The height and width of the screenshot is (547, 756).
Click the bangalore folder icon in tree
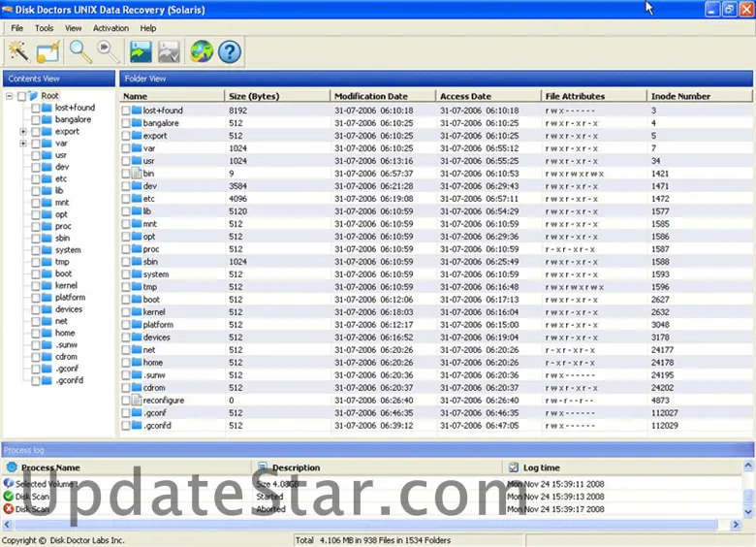(47, 119)
